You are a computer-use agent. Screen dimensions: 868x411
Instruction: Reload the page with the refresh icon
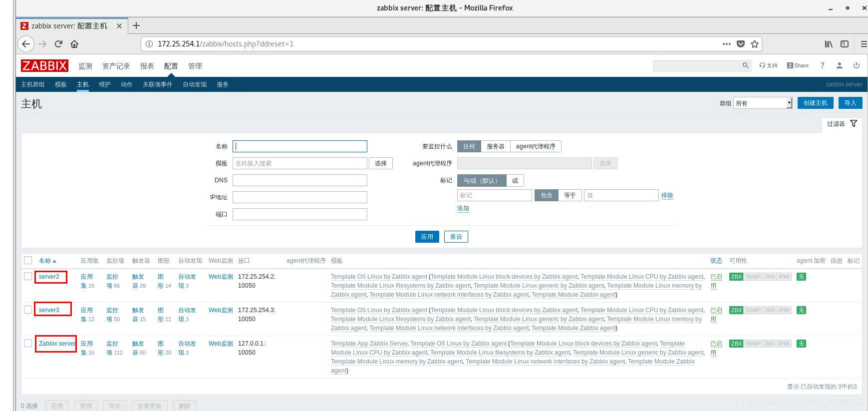tap(58, 44)
